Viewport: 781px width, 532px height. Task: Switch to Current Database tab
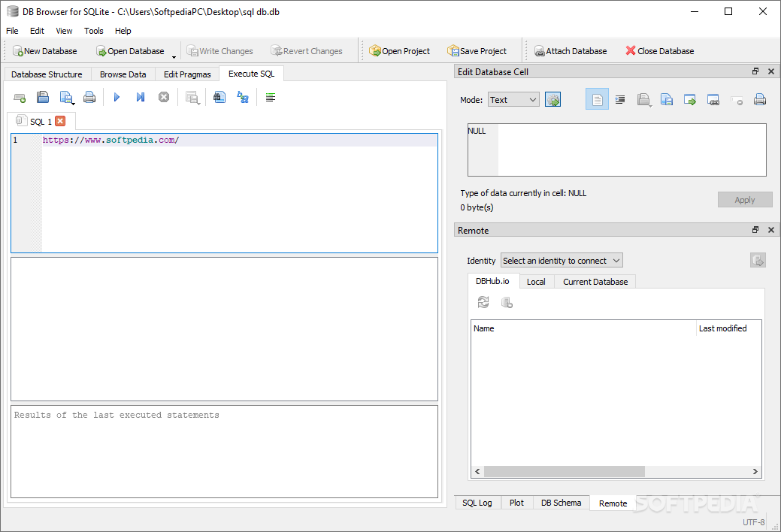[595, 282]
